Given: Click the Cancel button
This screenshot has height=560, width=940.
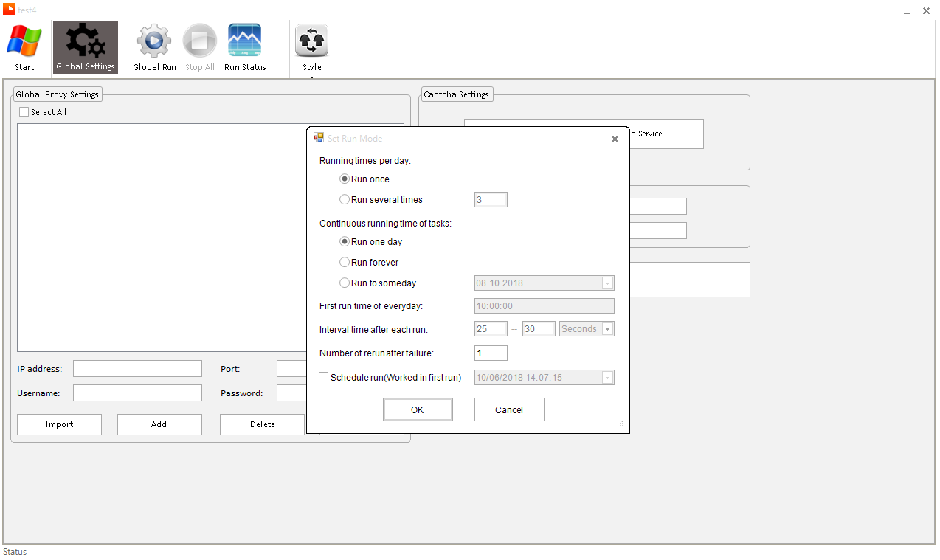Looking at the screenshot, I should (509, 409).
